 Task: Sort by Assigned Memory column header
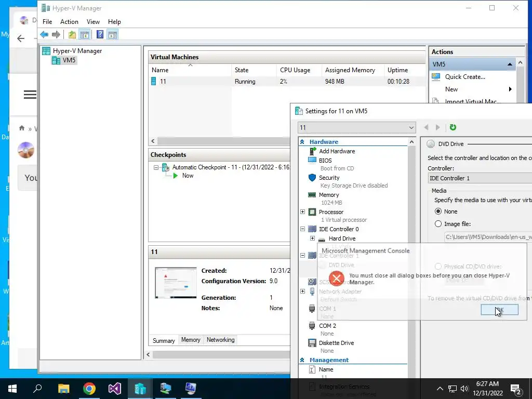[x=353, y=70]
